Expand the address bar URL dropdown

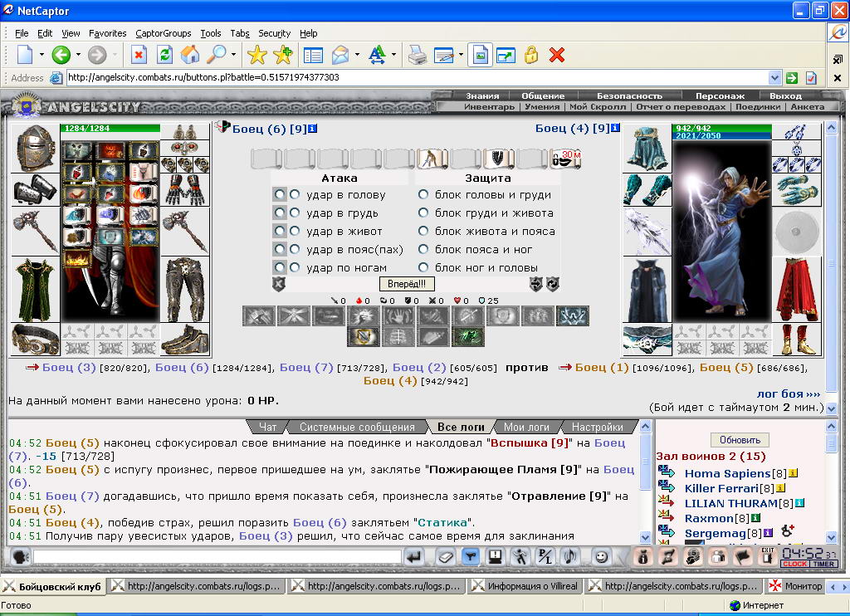[774, 78]
